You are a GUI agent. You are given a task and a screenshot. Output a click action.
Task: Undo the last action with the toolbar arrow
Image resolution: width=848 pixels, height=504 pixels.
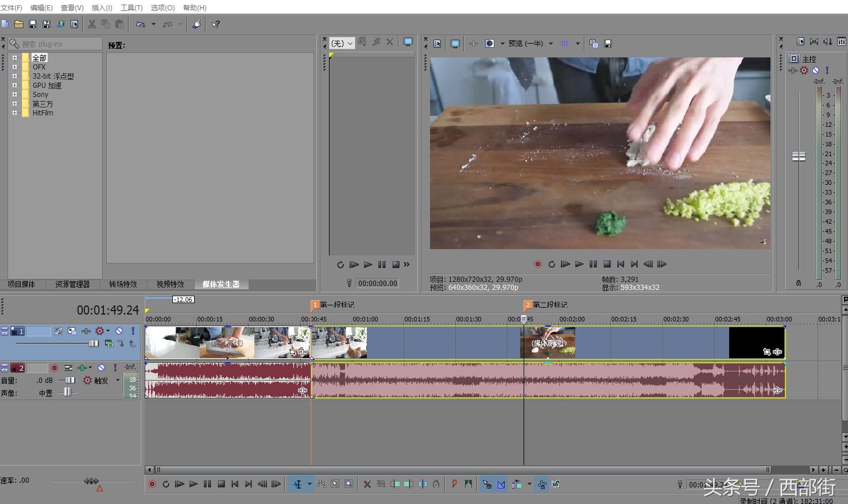(x=141, y=24)
